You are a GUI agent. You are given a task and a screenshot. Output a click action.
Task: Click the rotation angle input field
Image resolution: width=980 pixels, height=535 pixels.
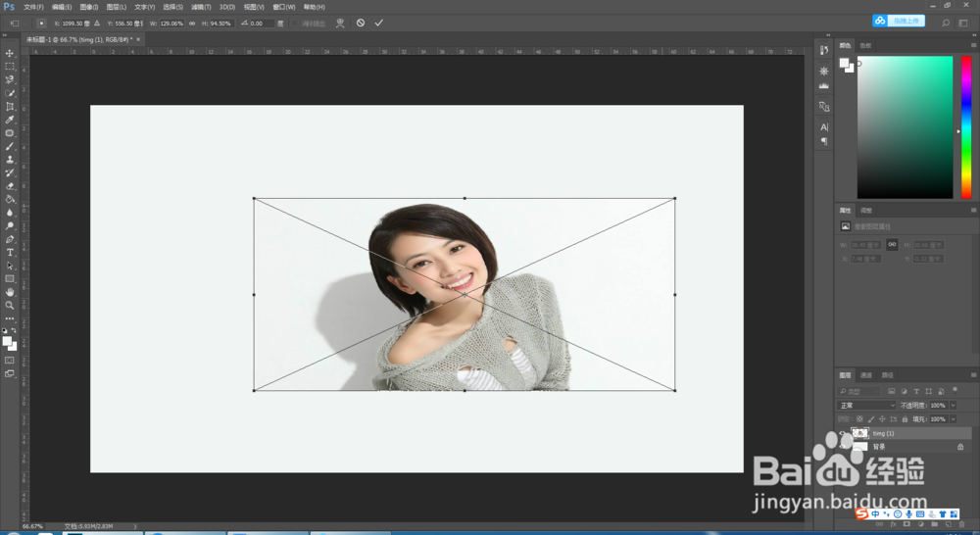tap(262, 24)
